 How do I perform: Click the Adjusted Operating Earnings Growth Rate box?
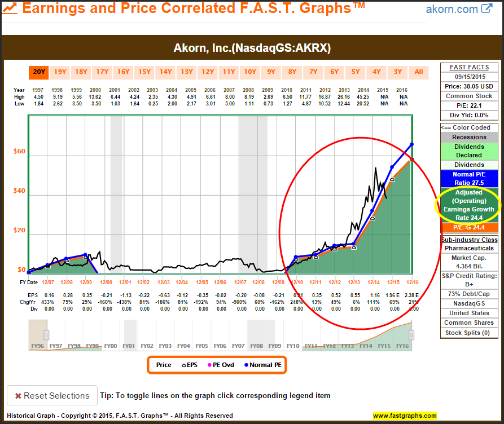coord(468,205)
